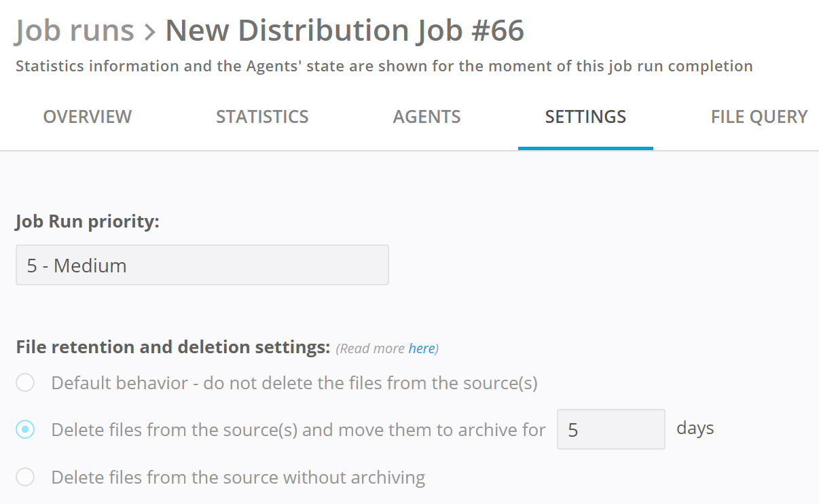
Task: Click the archive days input field
Action: click(x=611, y=429)
